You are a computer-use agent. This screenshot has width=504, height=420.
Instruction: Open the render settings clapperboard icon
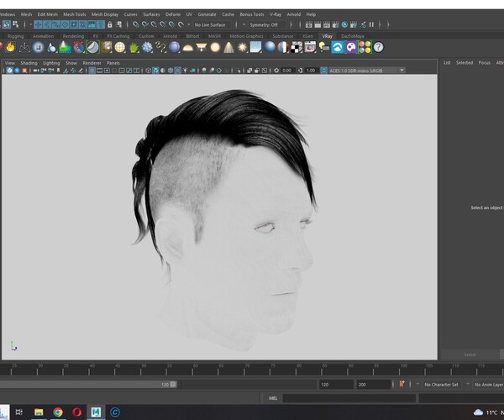point(335,24)
